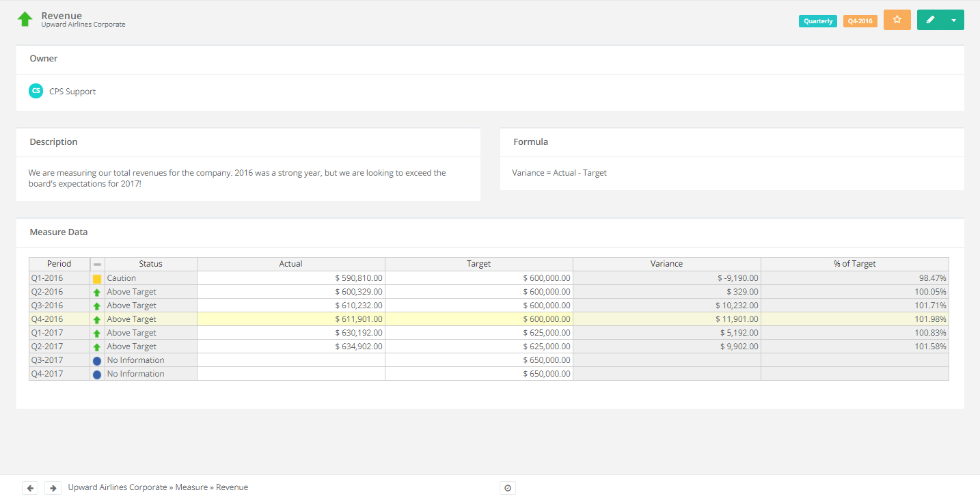Open the Upward Airlines Corporate breadcrumb link
The width and height of the screenshot is (980, 501).
click(x=117, y=487)
